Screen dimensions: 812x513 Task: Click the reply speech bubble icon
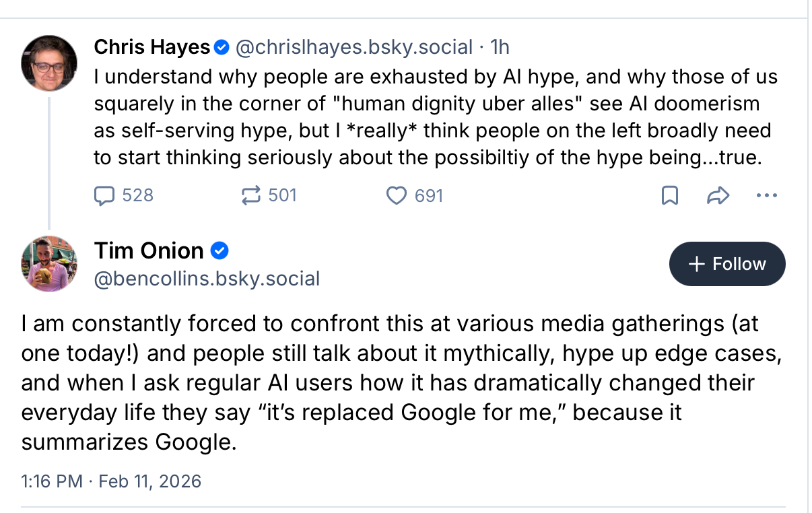104,195
